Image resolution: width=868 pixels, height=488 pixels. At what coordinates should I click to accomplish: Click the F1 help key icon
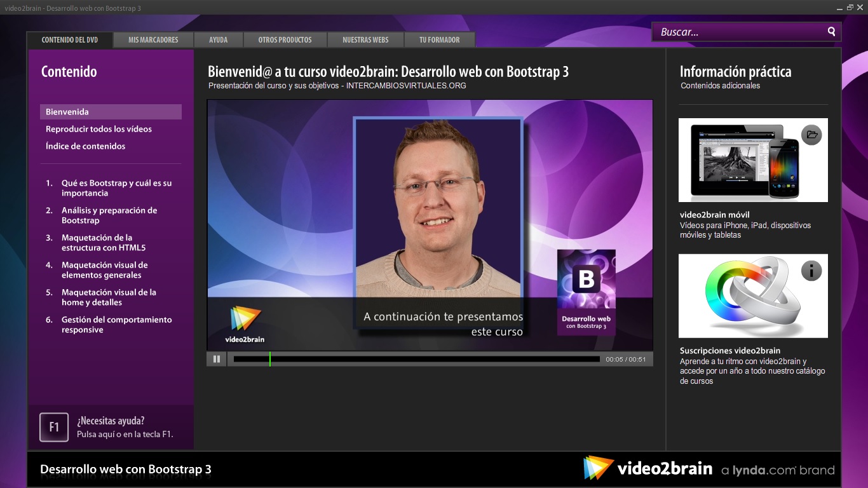[54, 427]
